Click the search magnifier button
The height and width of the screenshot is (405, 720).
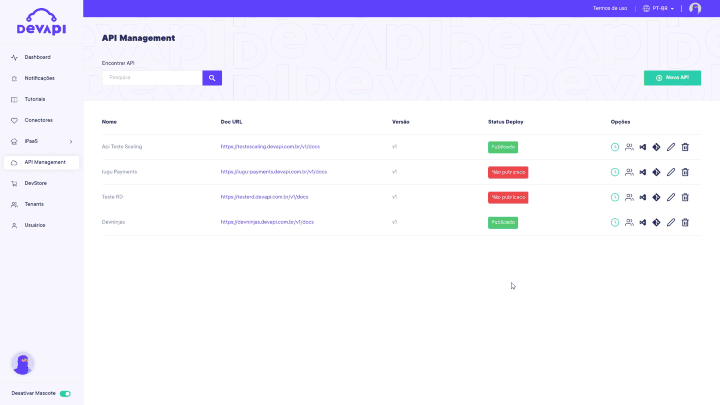[212, 78]
